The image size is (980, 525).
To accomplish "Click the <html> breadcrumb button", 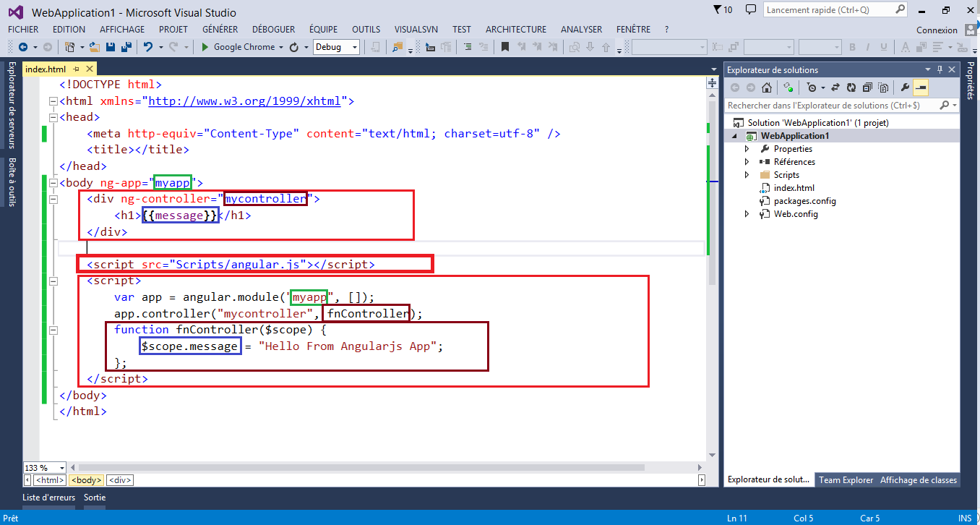I will tap(50, 480).
